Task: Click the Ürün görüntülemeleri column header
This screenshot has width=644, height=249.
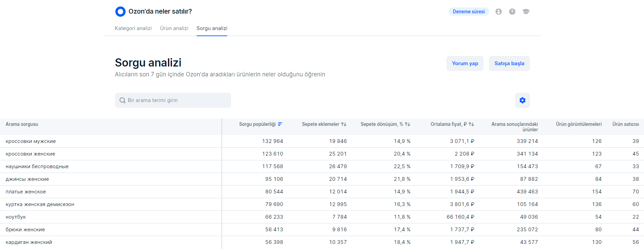Action: pos(578,124)
